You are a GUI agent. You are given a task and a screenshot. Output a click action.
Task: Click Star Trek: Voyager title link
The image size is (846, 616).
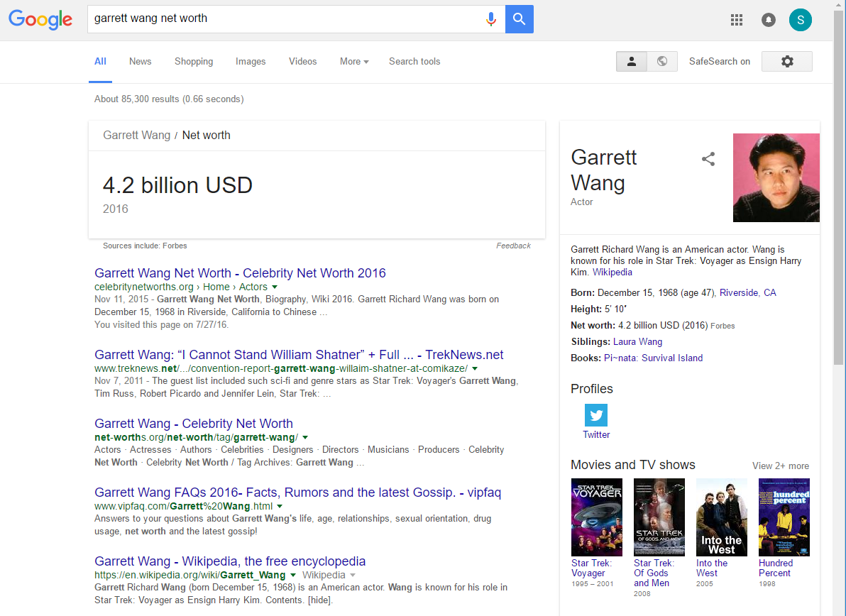coord(591,568)
